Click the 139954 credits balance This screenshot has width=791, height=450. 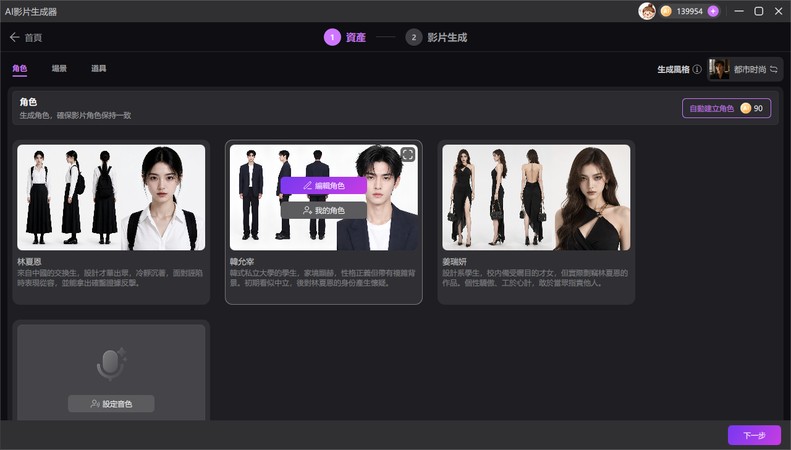[x=690, y=11]
